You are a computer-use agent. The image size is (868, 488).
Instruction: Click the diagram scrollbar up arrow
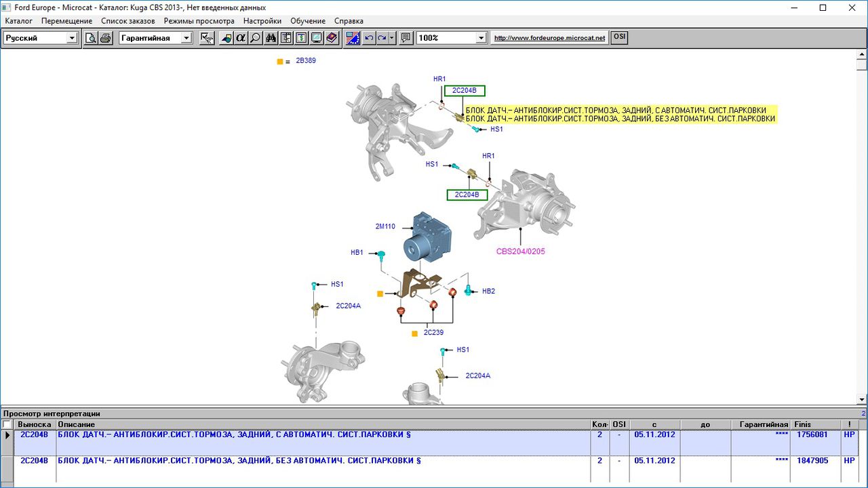pos(862,56)
